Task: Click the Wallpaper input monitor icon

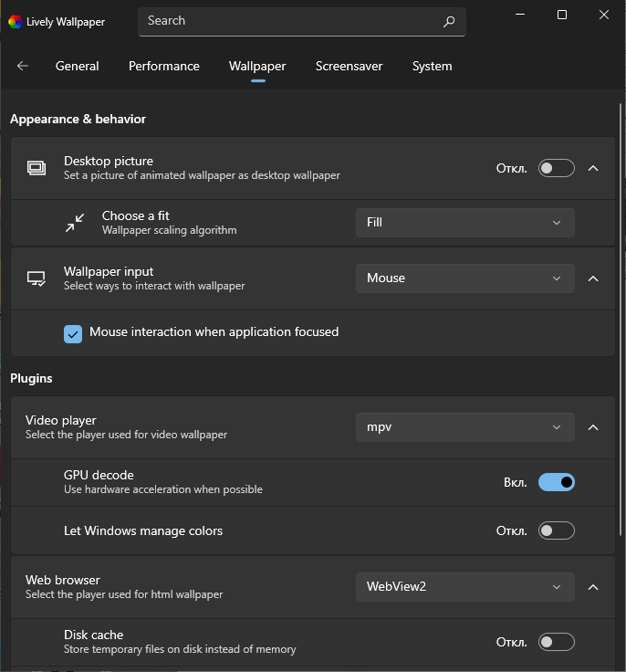Action: pos(37,278)
